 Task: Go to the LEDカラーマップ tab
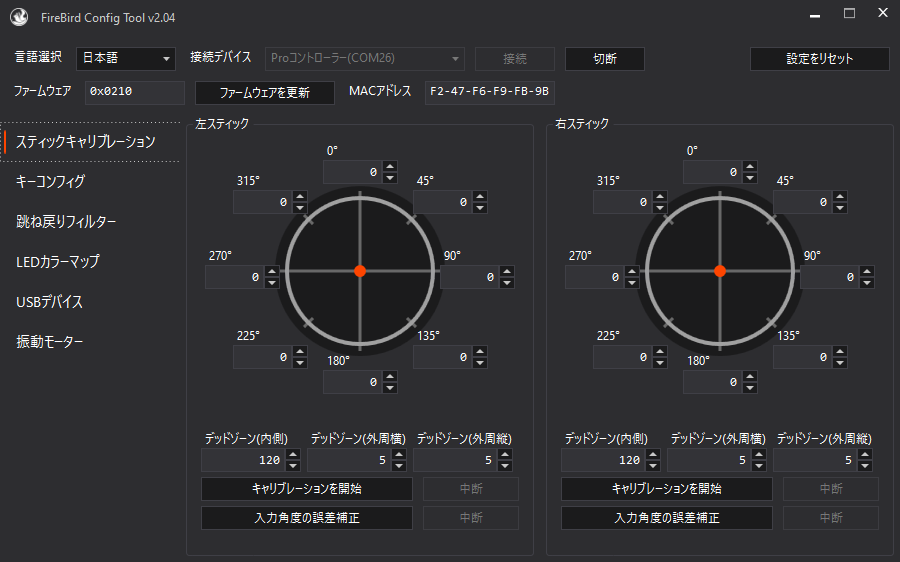coord(91,262)
